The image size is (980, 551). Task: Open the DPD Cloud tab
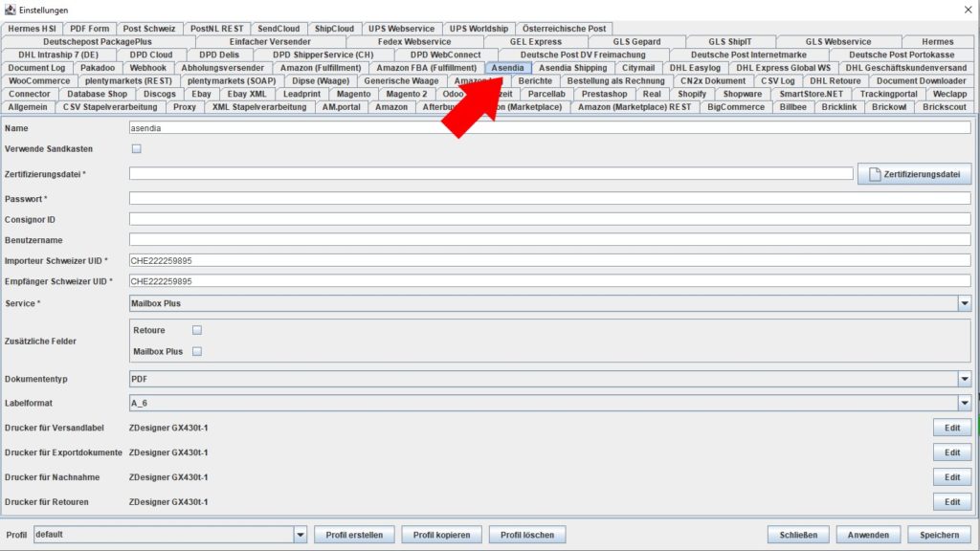[x=151, y=55]
